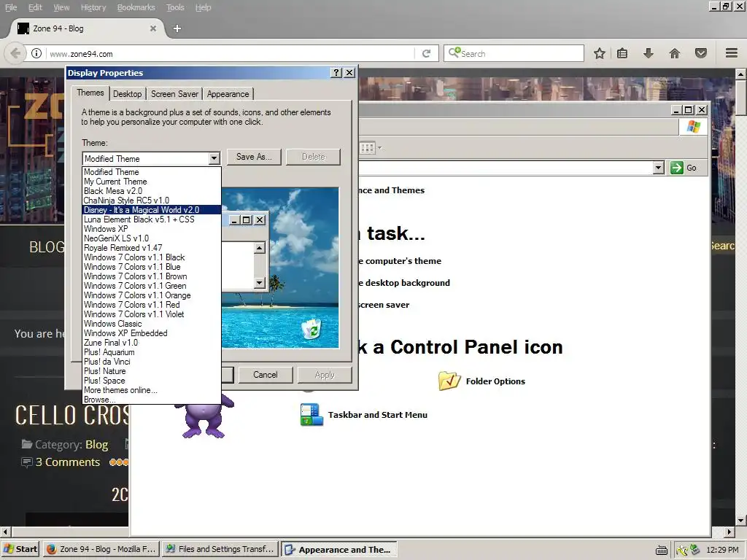This screenshot has width=747, height=560.
Task: Click preview window scrollbar up arrow
Action: (x=259, y=248)
